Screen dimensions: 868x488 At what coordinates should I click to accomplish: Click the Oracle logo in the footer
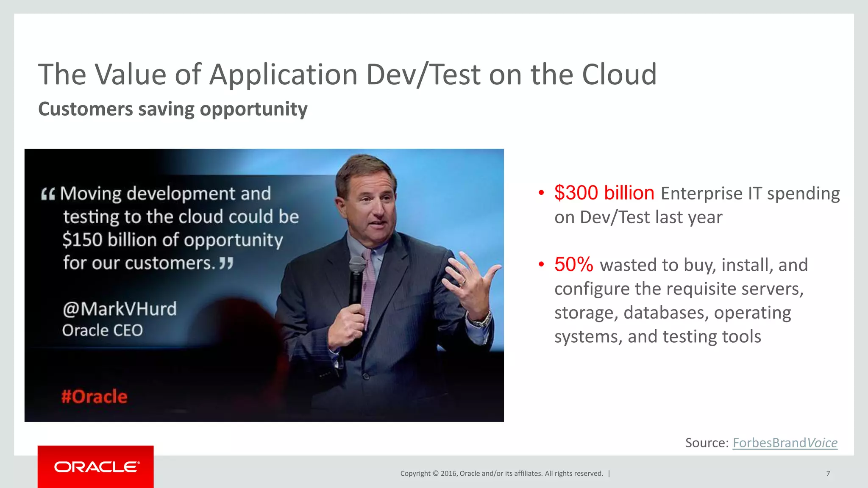click(x=96, y=466)
